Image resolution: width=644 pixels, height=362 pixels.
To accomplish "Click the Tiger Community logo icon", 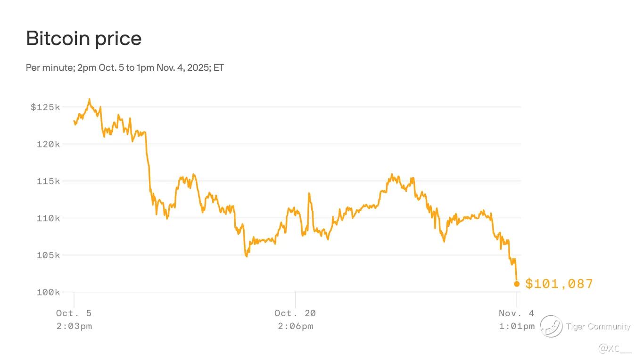I will [x=551, y=326].
